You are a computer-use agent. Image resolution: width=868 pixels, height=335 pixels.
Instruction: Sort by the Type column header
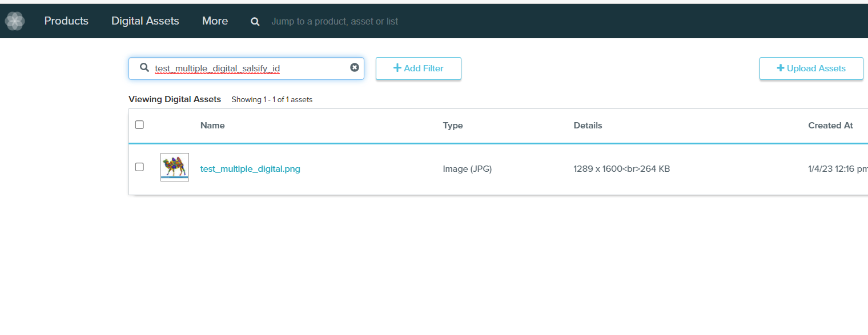click(x=453, y=126)
